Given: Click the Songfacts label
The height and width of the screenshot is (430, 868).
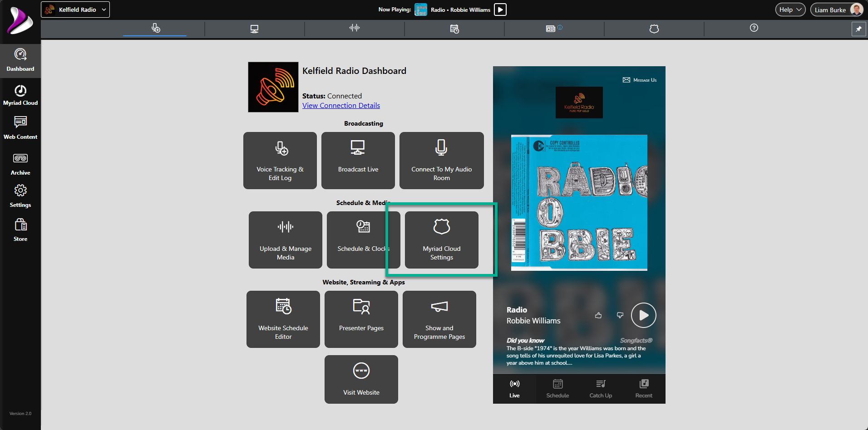Looking at the screenshot, I should pyautogui.click(x=636, y=341).
